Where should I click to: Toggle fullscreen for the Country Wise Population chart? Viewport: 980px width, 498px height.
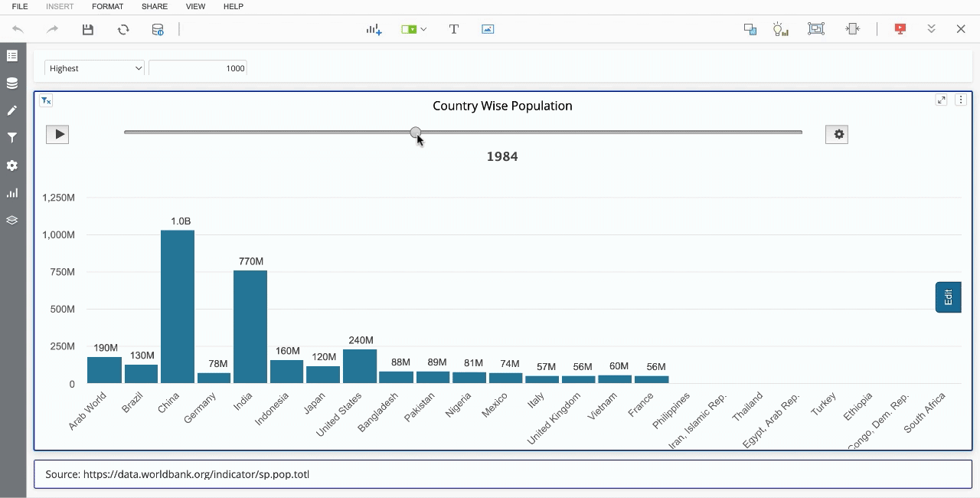[x=941, y=100]
